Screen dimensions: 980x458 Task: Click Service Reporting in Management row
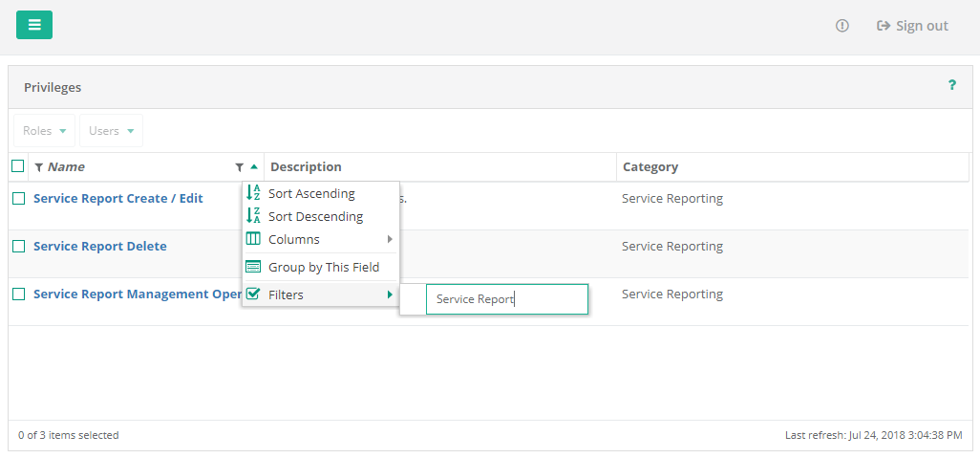pos(671,294)
